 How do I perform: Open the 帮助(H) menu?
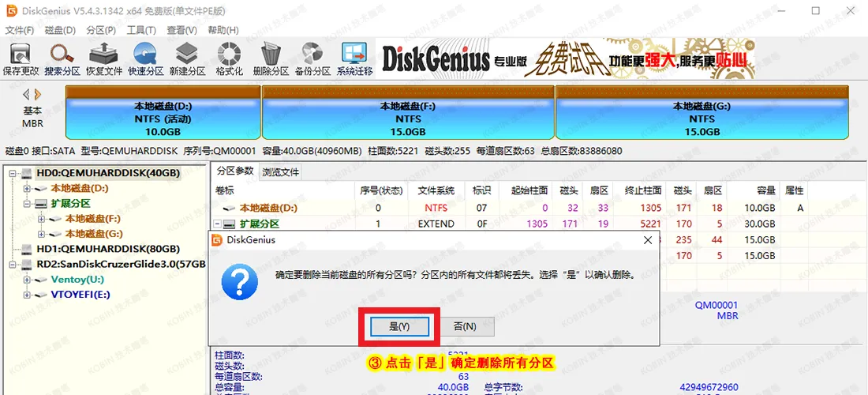[x=223, y=30]
